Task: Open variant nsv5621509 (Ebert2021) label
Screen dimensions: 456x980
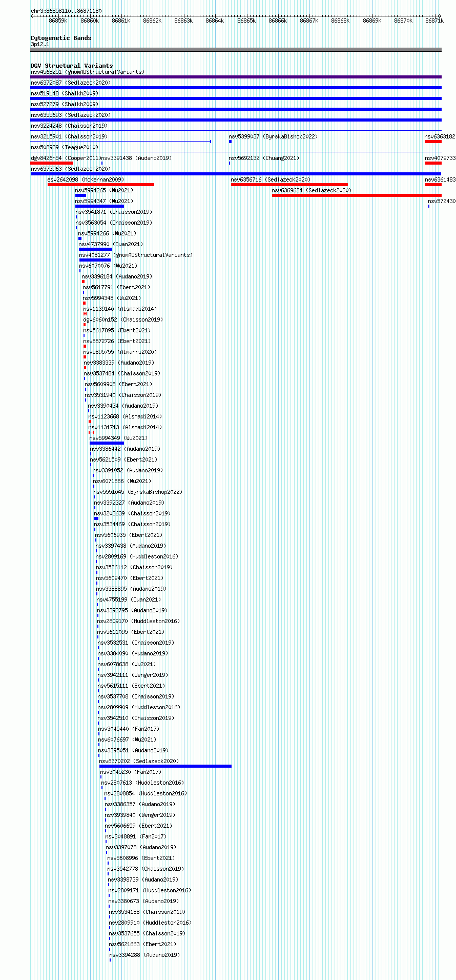Action: click(x=124, y=459)
